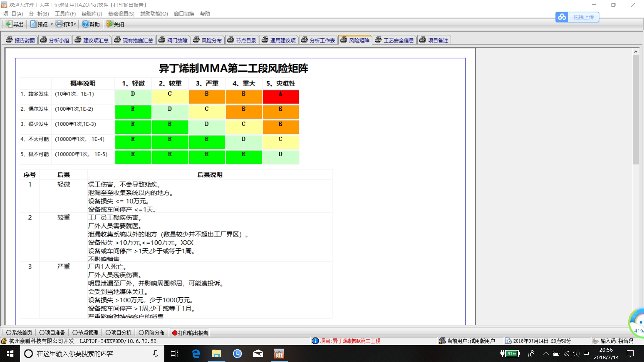Click the 帮助 help question-mark icon
Viewport: 644px width, 362px height.
86,24
